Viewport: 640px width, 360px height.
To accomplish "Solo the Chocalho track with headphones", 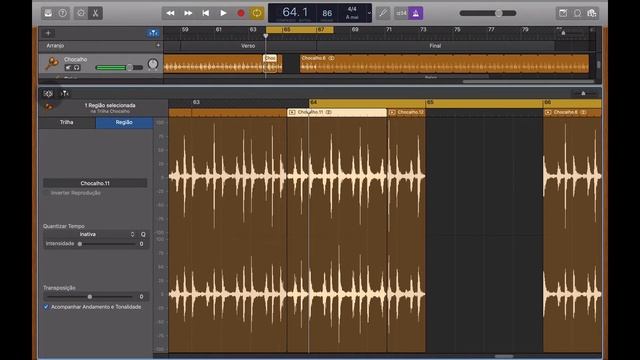I will [76, 67].
